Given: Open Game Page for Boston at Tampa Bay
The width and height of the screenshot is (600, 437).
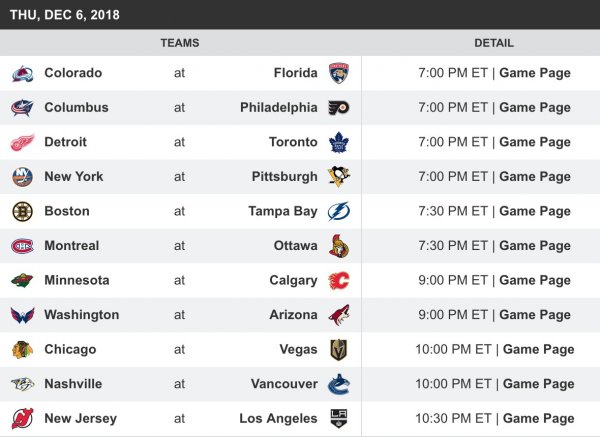Looking at the screenshot, I should (x=534, y=211).
